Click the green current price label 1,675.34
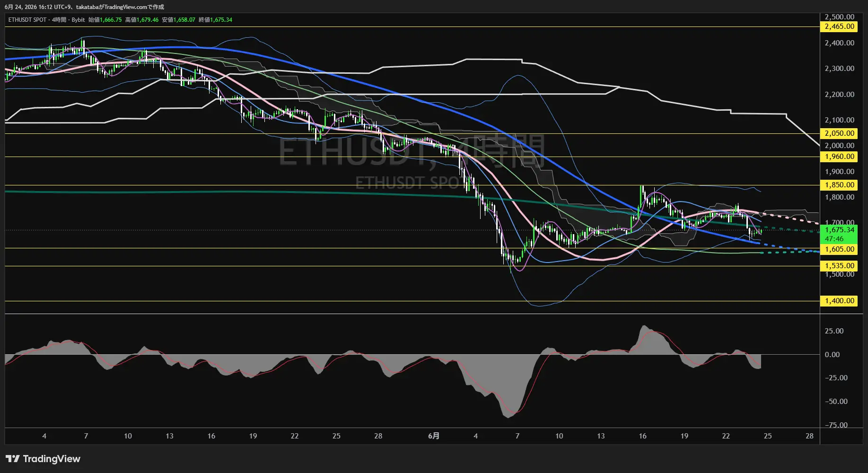Viewport: 868px width, 473px height. [x=839, y=230]
